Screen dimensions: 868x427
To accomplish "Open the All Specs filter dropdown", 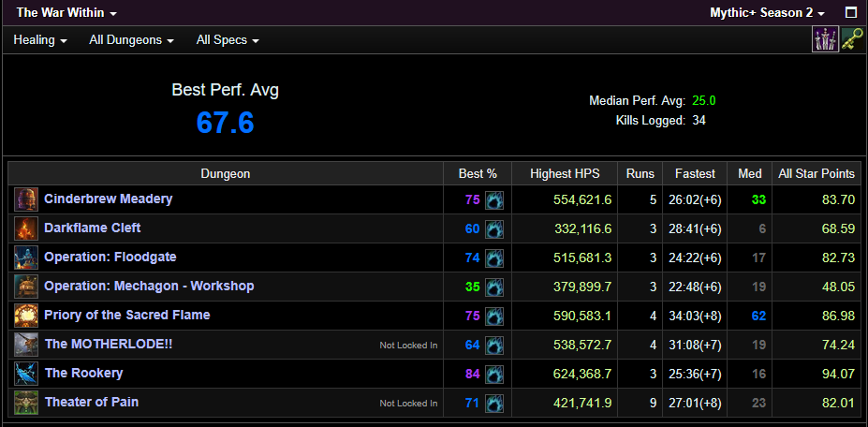I will (228, 40).
